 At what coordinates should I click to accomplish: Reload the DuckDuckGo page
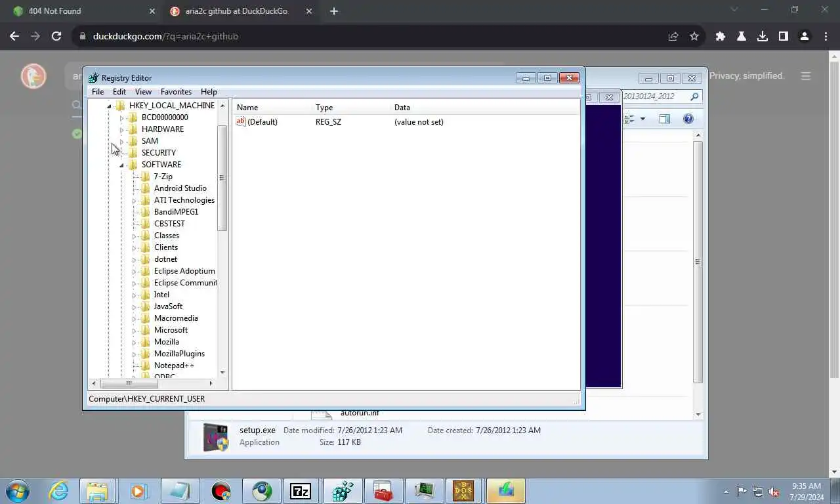(x=56, y=37)
